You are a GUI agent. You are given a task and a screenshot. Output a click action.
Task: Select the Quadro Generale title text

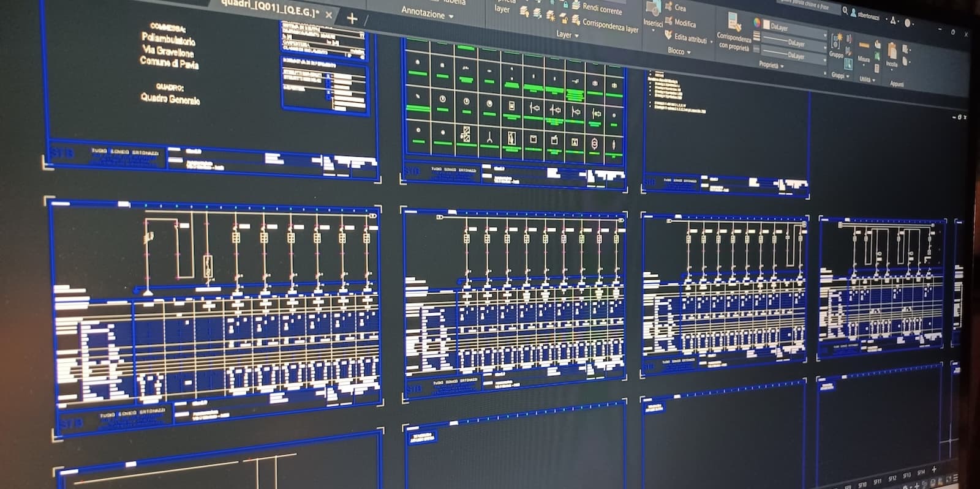170,99
